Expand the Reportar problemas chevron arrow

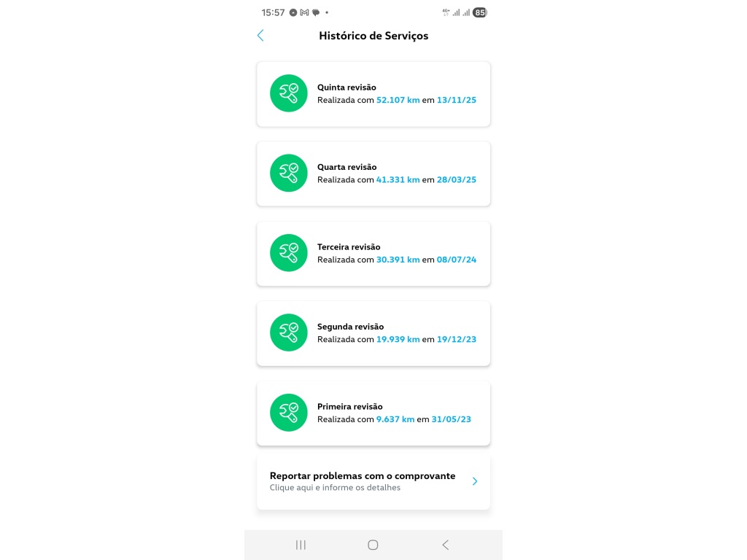click(x=474, y=481)
